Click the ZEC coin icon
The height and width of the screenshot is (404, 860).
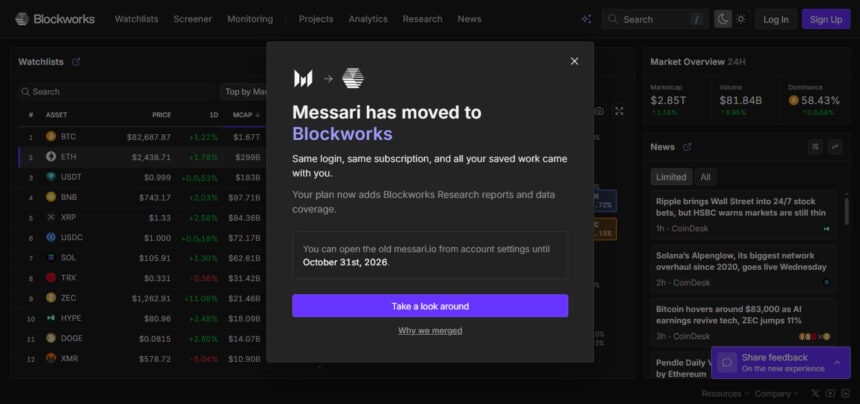(51, 298)
